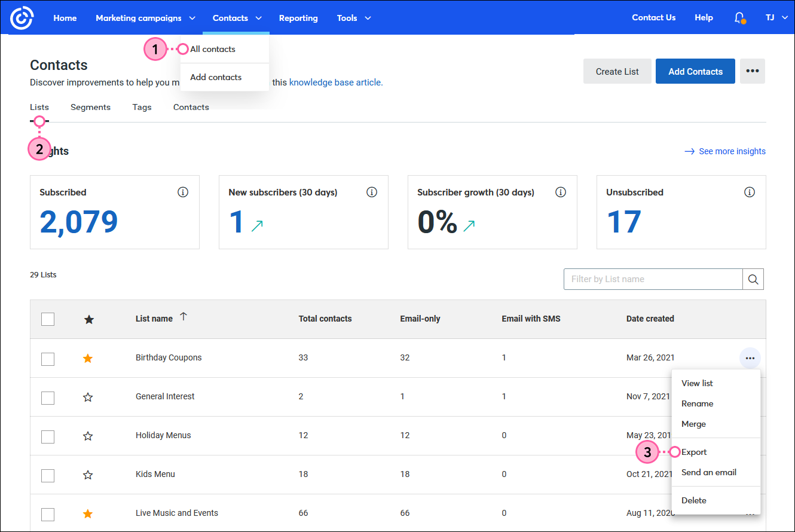Collapse the Contacts navigation dropdown
This screenshot has height=532, width=795.
pyautogui.click(x=237, y=18)
